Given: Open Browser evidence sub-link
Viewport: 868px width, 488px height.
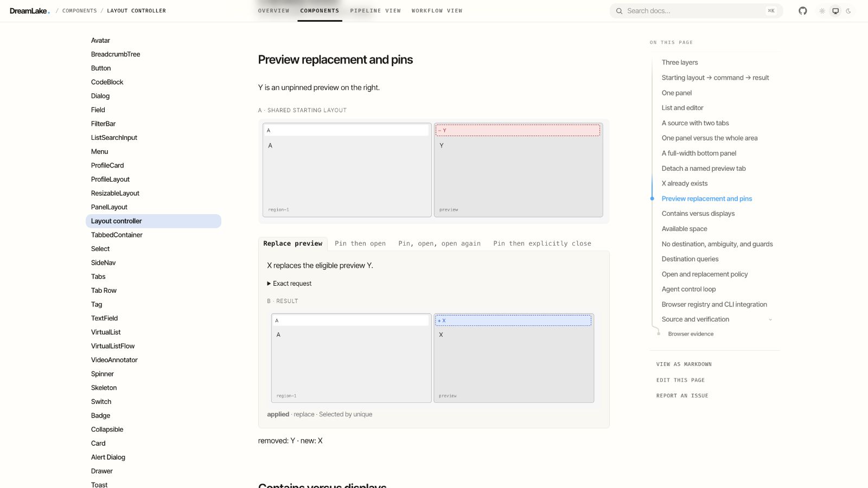Looking at the screenshot, I should [691, 334].
